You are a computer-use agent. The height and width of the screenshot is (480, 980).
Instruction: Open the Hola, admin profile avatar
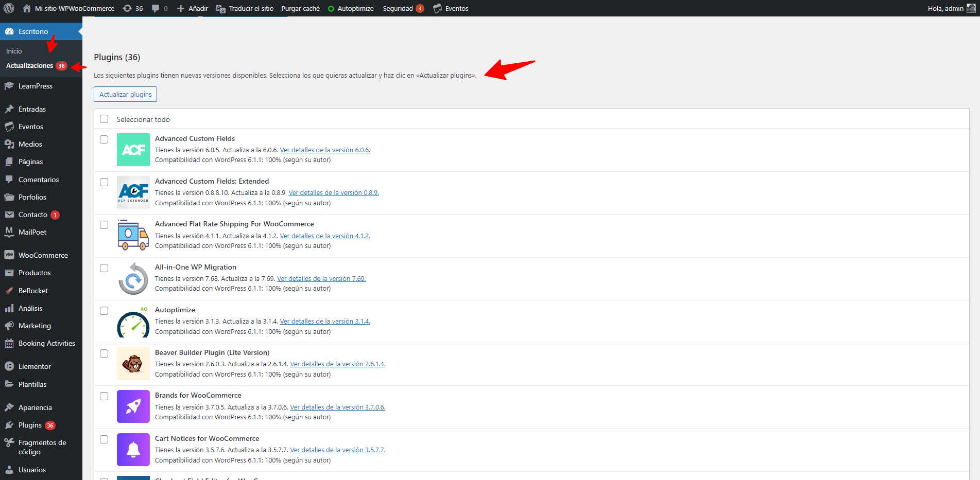pyautogui.click(x=971, y=8)
